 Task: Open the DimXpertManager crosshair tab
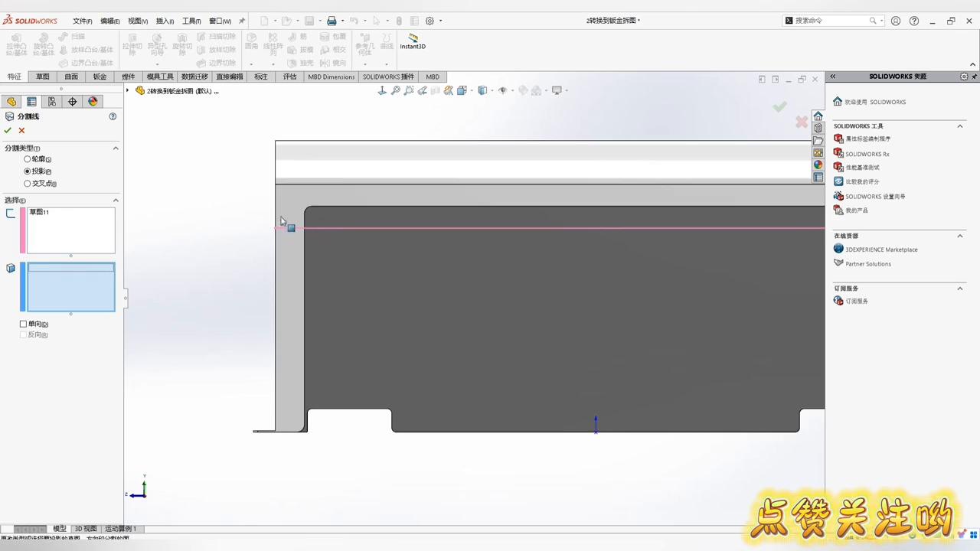coord(73,102)
